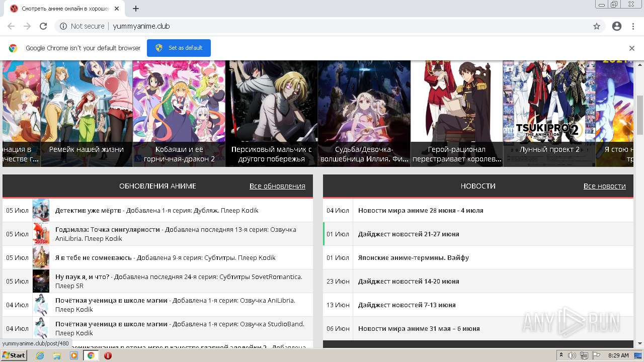Go back with the browser back arrow

click(x=11, y=26)
